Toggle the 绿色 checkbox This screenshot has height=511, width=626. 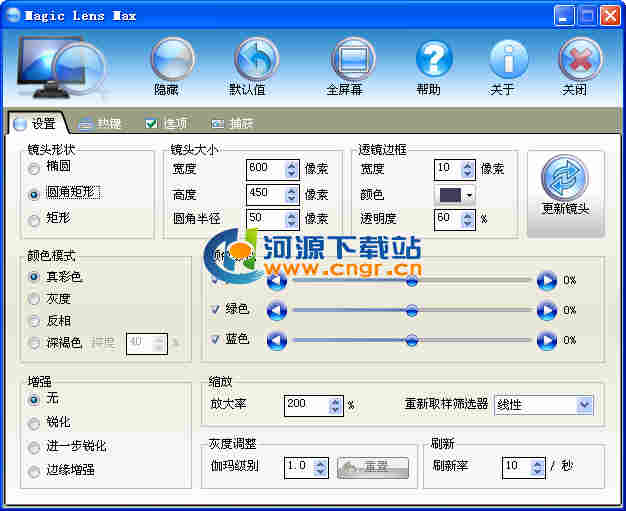click(x=215, y=309)
